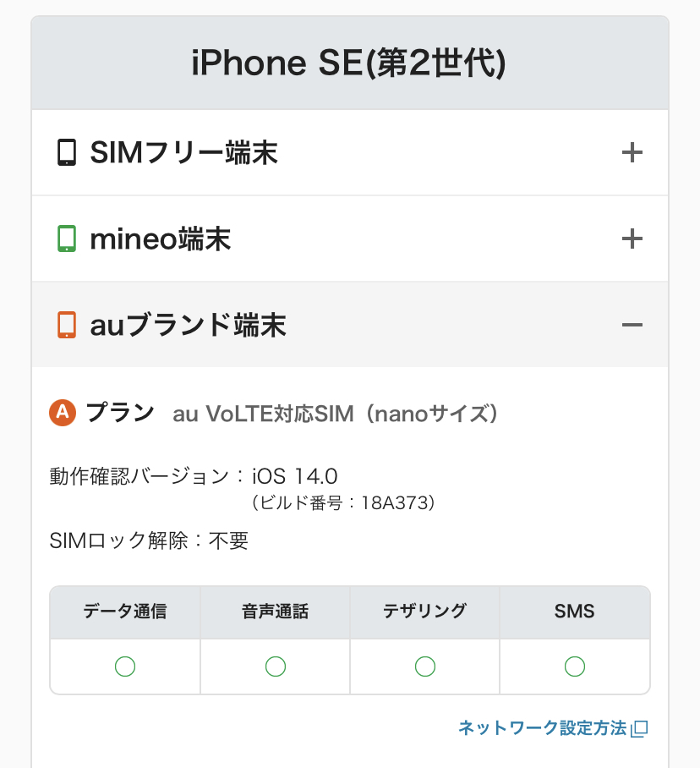Select the auブランド端末 section title

[188, 325]
